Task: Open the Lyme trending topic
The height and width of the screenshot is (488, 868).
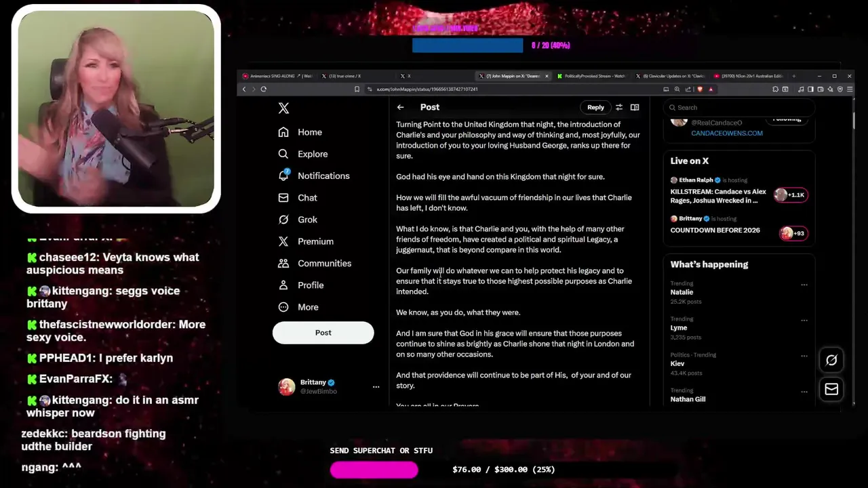Action: click(x=679, y=328)
